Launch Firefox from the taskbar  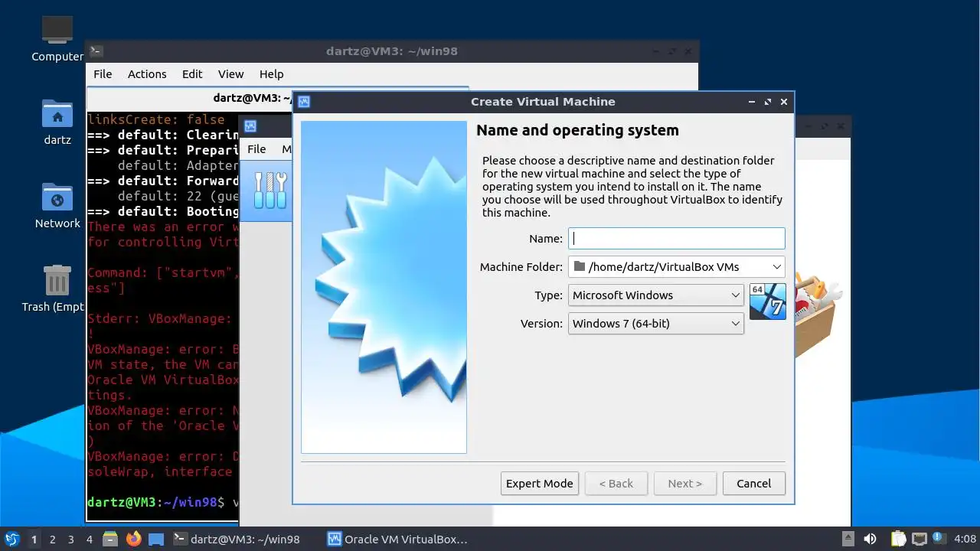point(134,539)
